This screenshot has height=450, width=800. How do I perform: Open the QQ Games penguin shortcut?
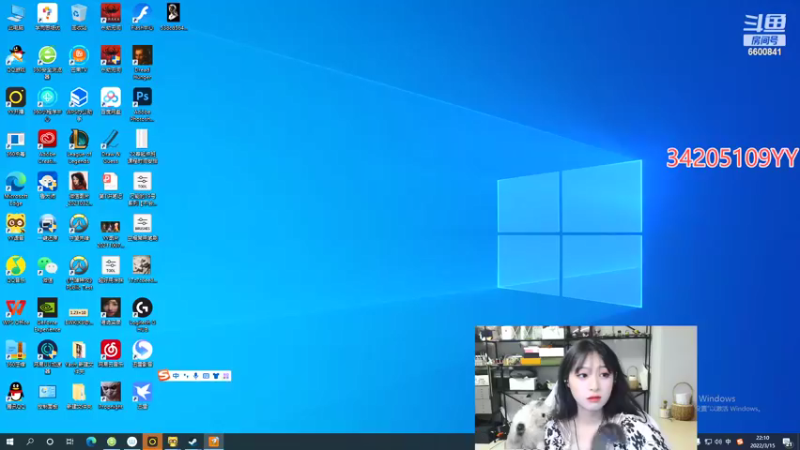click(x=16, y=59)
